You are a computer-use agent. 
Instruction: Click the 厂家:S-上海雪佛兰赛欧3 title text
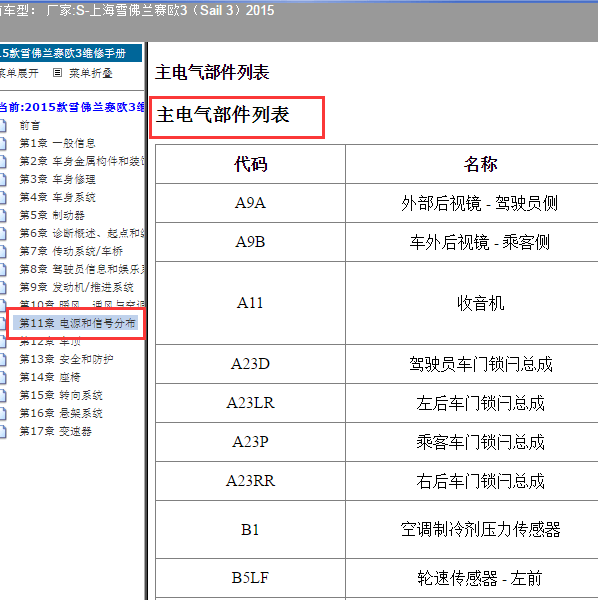tap(160, 10)
